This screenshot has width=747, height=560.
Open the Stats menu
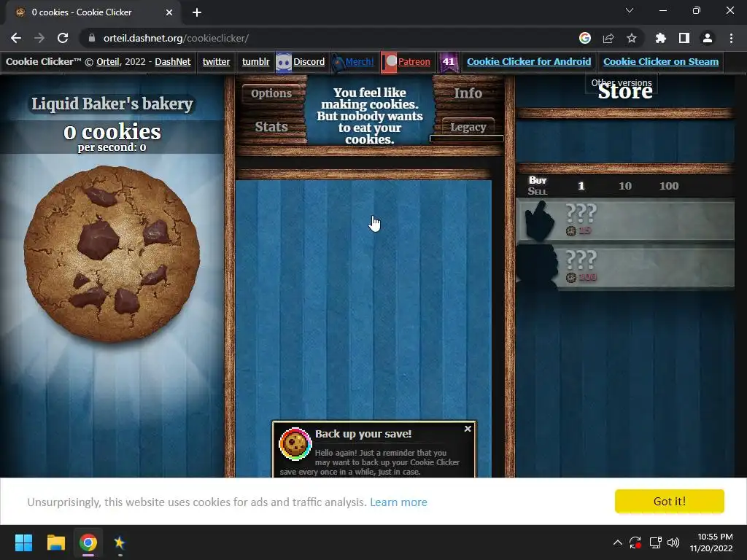[271, 127]
